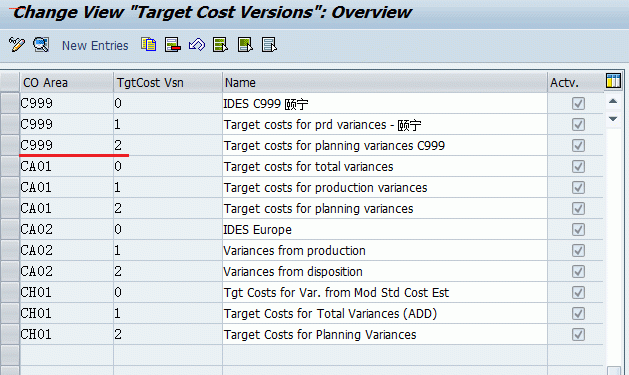629x375 pixels.
Task: Select row selector for CA02 version 0
Action: coord(10,229)
